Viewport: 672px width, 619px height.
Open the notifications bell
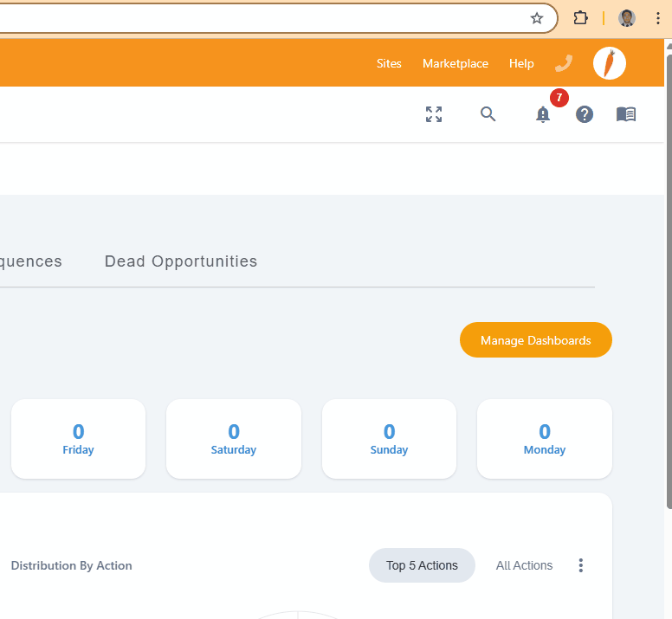pos(543,114)
